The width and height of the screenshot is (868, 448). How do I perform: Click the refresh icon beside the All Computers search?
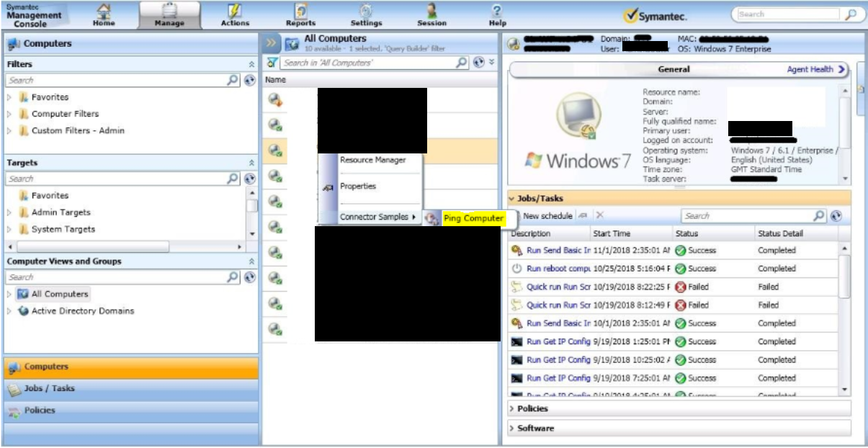[479, 63]
